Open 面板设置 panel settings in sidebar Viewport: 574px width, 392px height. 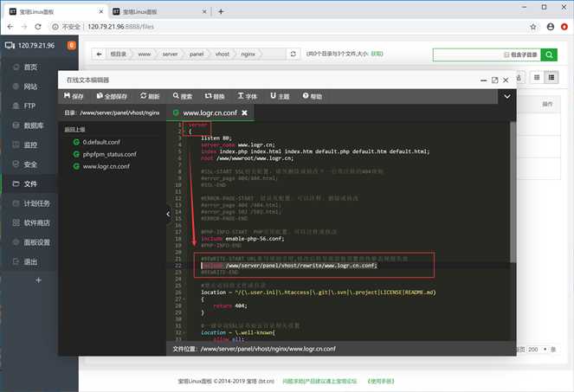point(36,242)
